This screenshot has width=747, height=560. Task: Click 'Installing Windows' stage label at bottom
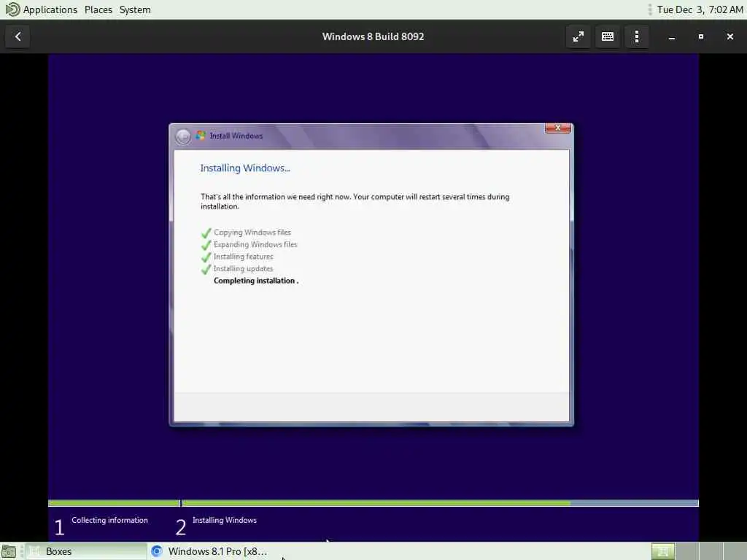click(x=225, y=521)
